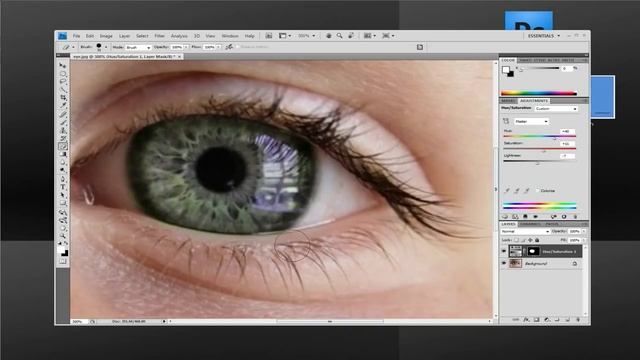Click the foreground color swatch in Color panel
This screenshot has width=640, height=360.
[506, 70]
